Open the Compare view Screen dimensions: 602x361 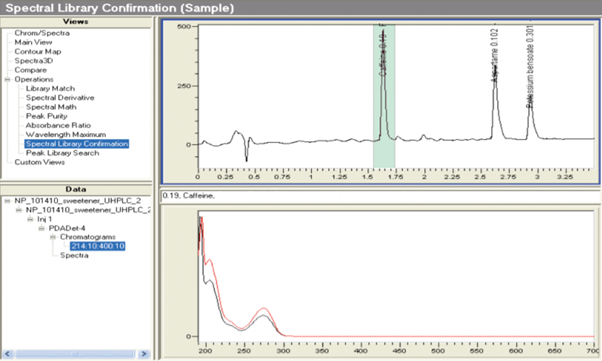tap(30, 70)
